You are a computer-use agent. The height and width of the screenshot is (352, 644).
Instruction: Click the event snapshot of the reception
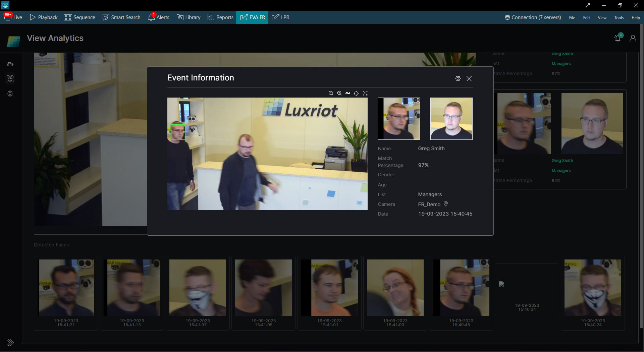267,154
